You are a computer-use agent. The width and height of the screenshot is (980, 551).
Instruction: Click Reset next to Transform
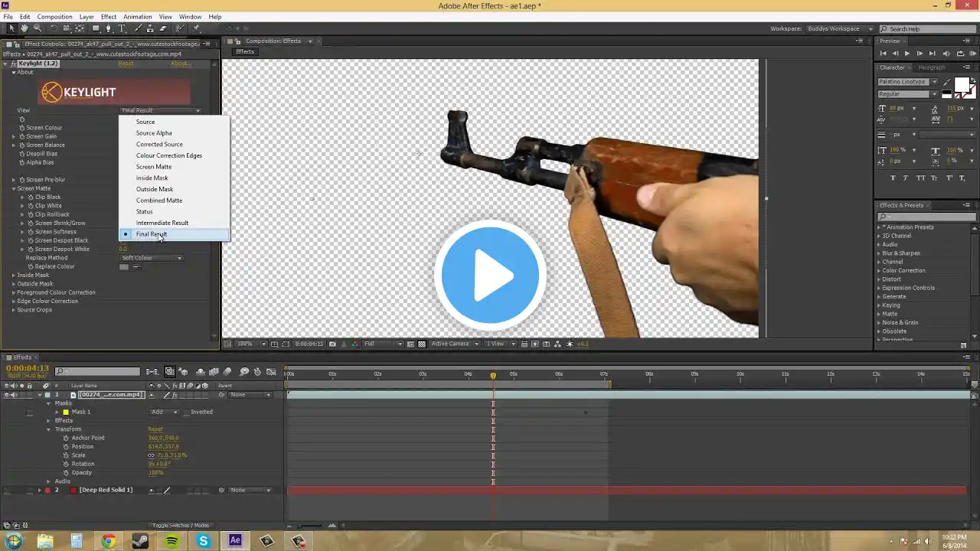[x=155, y=429]
